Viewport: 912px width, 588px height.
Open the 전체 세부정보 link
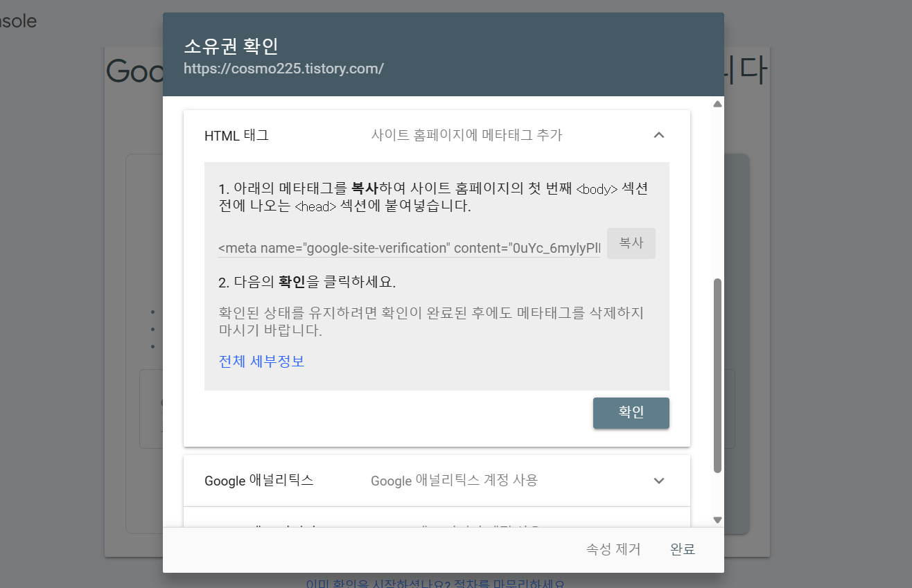click(261, 362)
